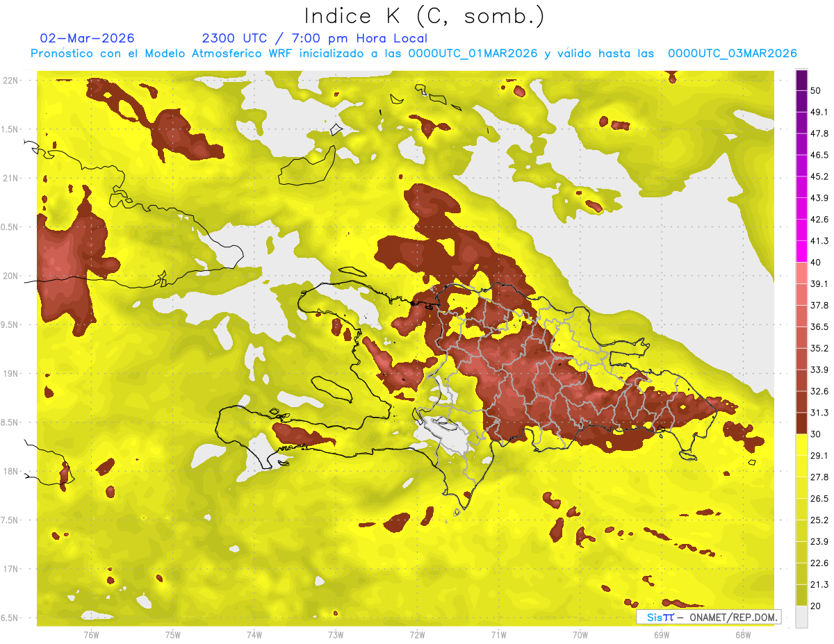The image size is (834, 644).
Task: Click the "35.2" color scale value
Action: click(x=819, y=348)
